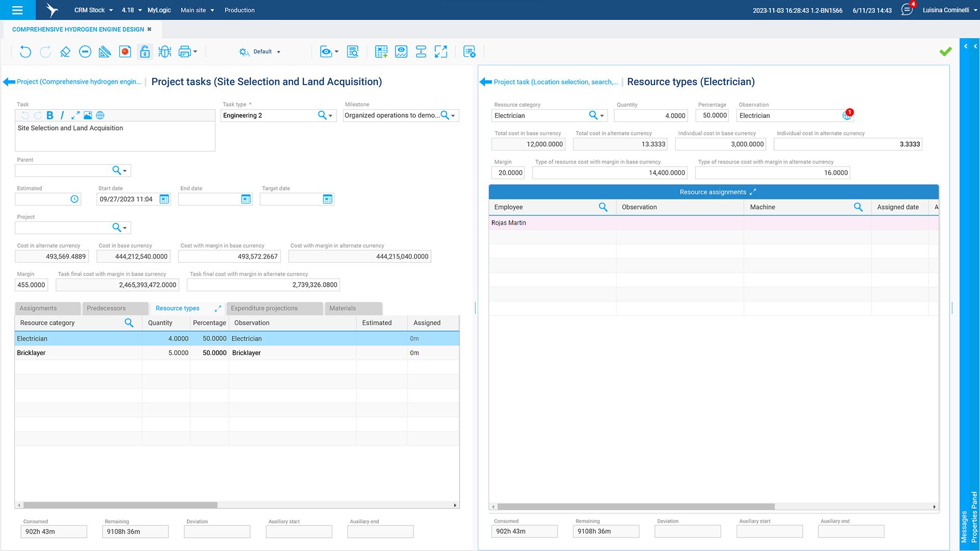Open the Expenditure projections tab
The width and height of the screenshot is (980, 551).
[264, 308]
